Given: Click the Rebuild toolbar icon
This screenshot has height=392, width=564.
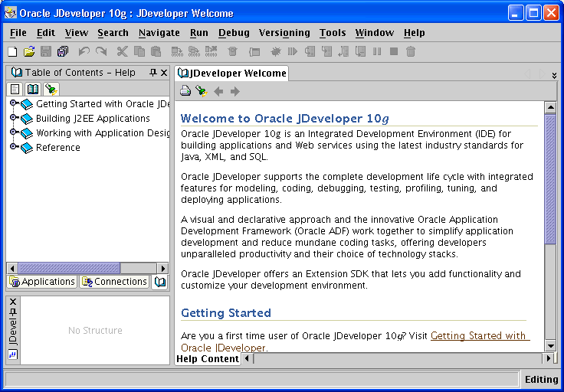Looking at the screenshot, I should click(194, 52).
